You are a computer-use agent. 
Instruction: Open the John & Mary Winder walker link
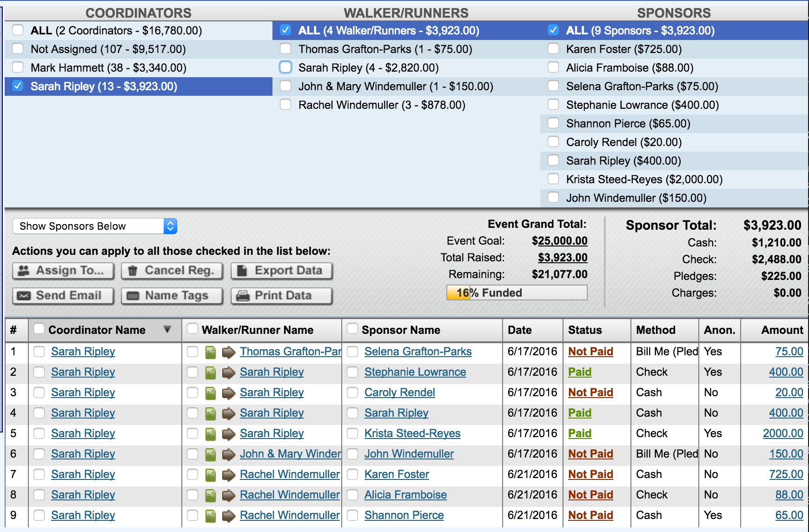[x=291, y=454]
